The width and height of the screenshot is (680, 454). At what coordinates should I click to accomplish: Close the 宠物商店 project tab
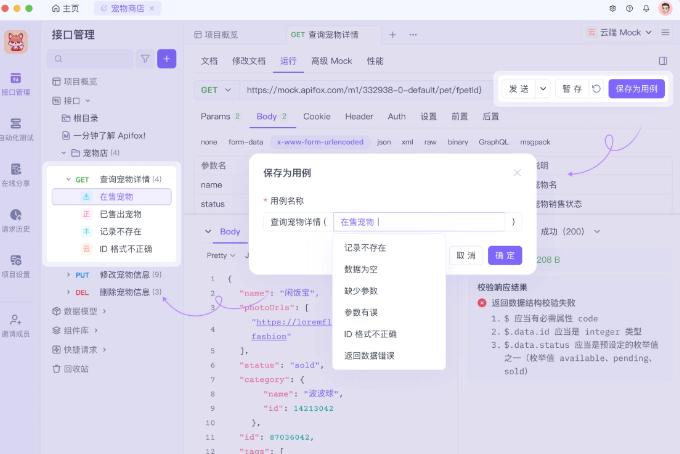click(152, 8)
